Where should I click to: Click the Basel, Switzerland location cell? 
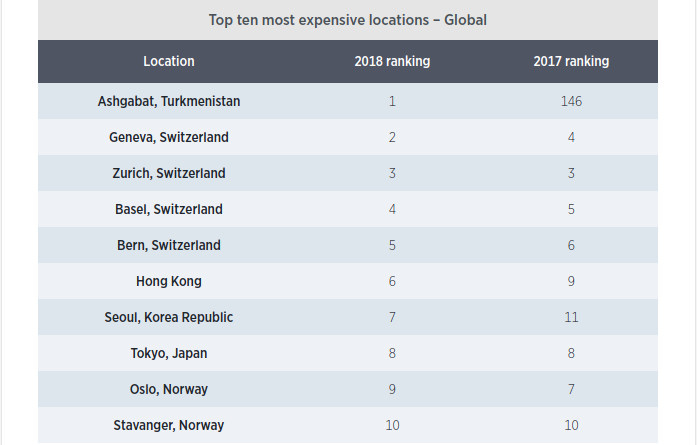click(169, 209)
